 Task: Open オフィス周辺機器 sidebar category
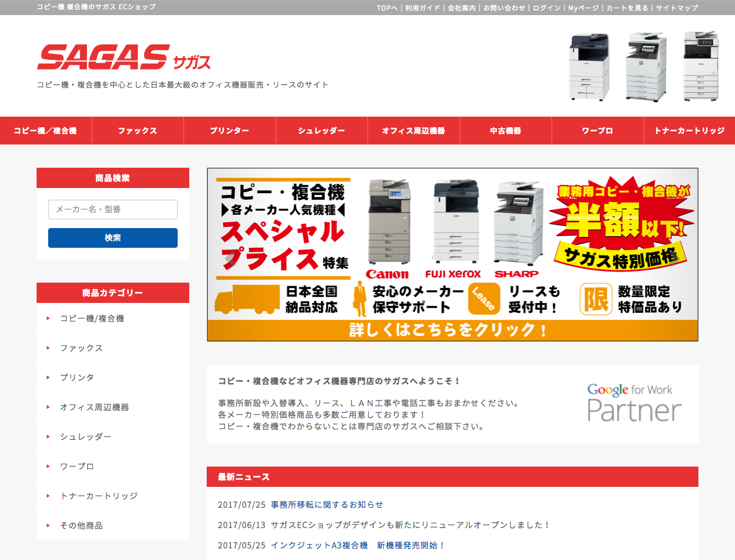113,407
